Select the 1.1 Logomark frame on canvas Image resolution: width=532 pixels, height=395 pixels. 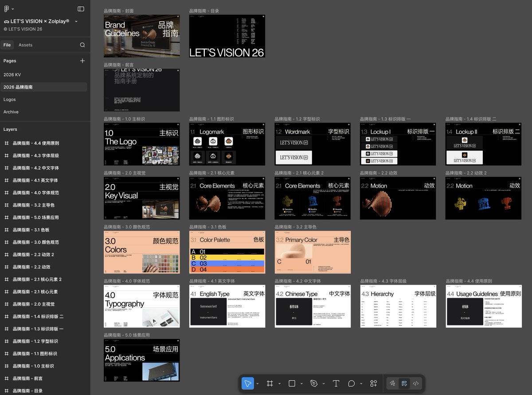click(227, 144)
